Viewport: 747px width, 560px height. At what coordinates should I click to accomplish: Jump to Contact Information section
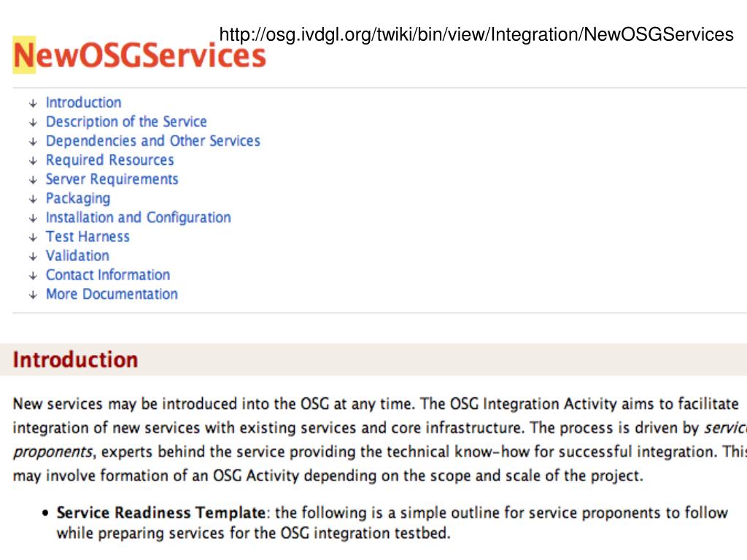(108, 275)
